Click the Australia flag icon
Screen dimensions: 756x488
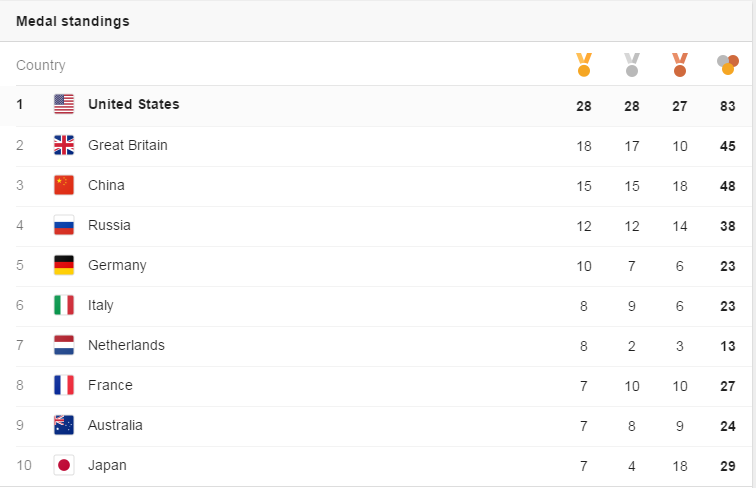coord(64,425)
